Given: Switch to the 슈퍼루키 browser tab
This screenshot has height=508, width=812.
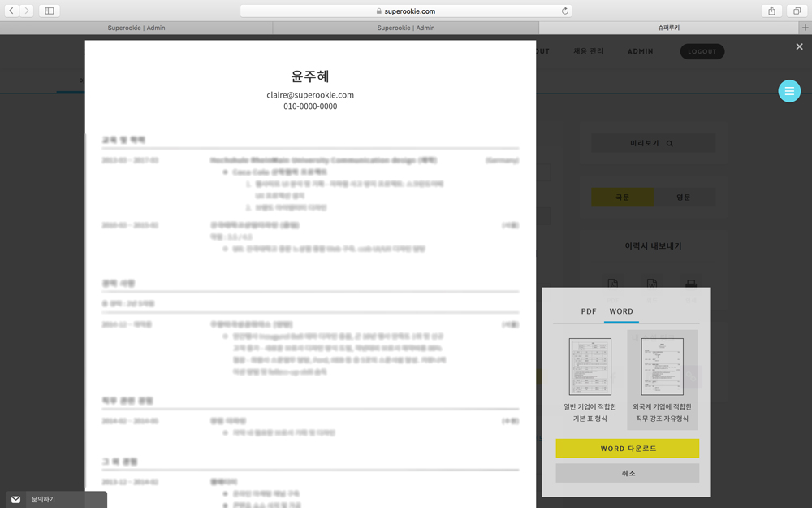Looking at the screenshot, I should (668, 28).
